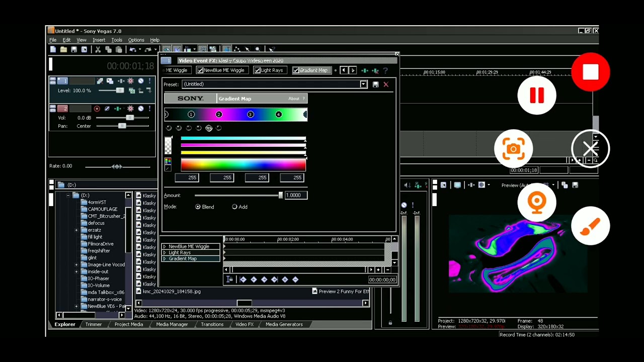Click the redo arrow in the toolbar

(x=148, y=49)
